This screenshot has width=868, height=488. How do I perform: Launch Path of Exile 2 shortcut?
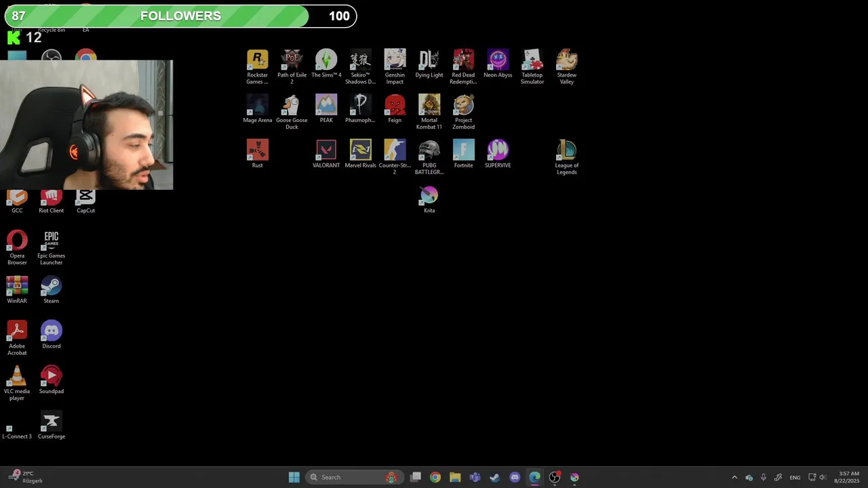[x=292, y=66]
